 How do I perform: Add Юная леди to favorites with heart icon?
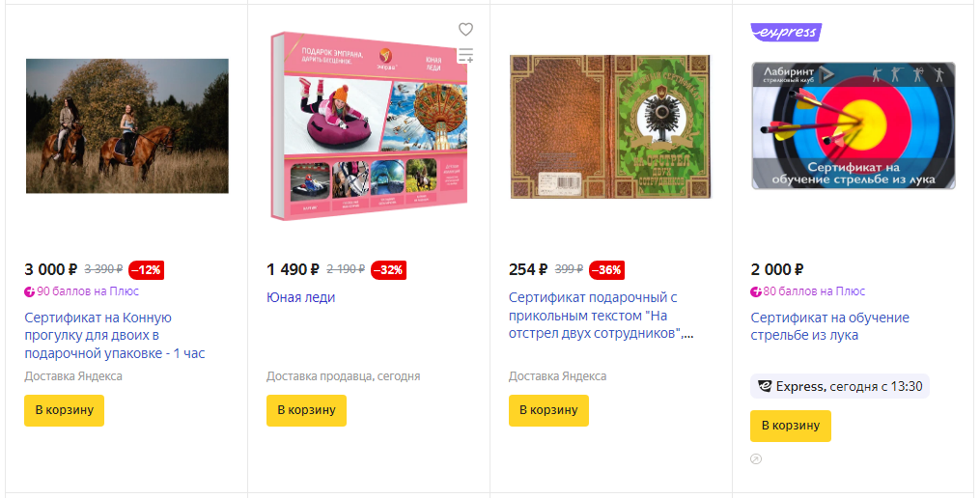click(465, 29)
